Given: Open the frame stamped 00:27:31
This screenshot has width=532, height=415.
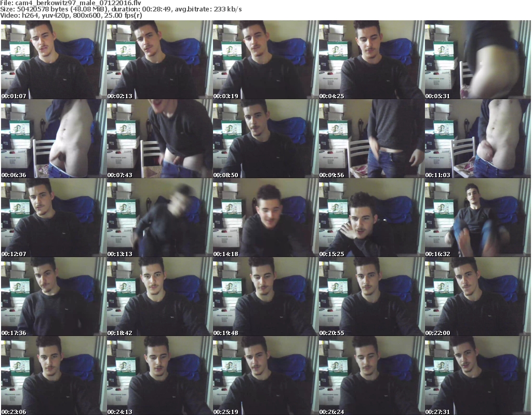Looking at the screenshot, I should (x=478, y=376).
